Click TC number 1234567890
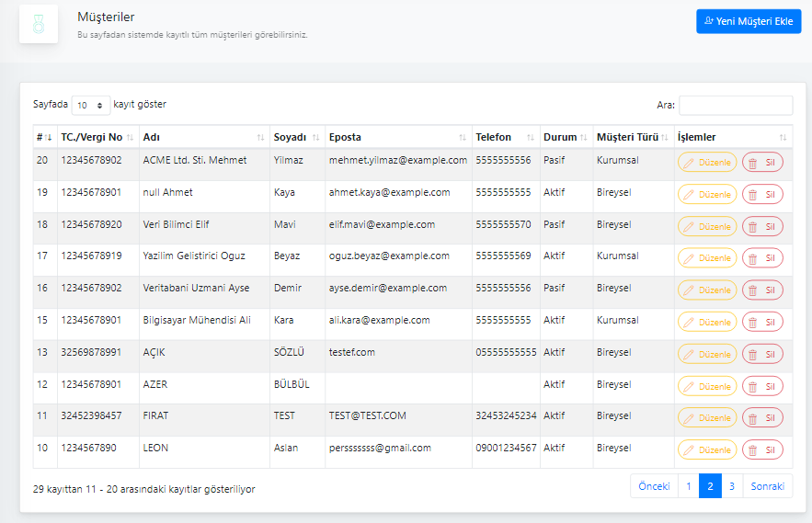The width and height of the screenshot is (812, 523). [x=88, y=448]
